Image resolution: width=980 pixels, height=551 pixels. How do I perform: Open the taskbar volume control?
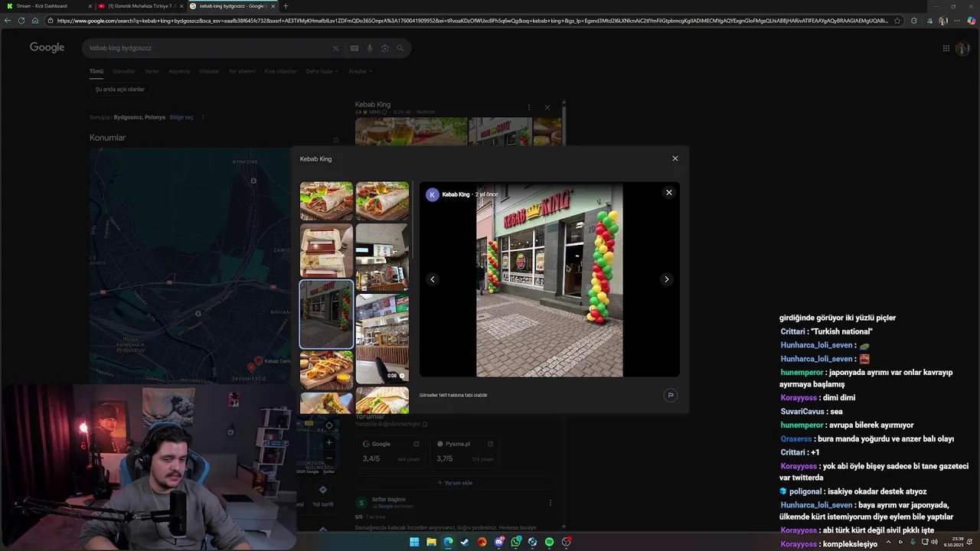(934, 542)
